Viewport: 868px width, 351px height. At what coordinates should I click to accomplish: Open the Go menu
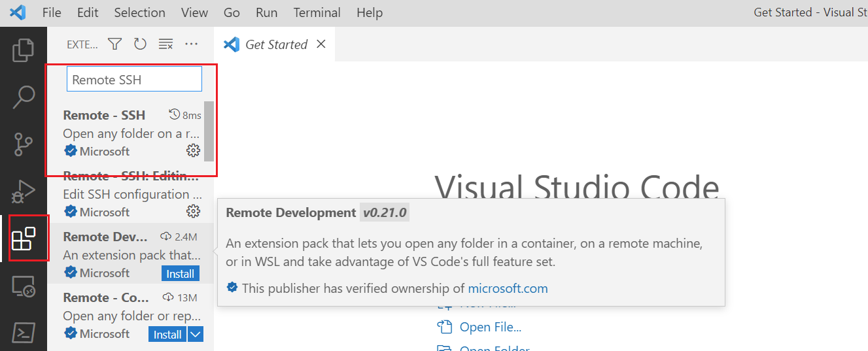(x=232, y=12)
